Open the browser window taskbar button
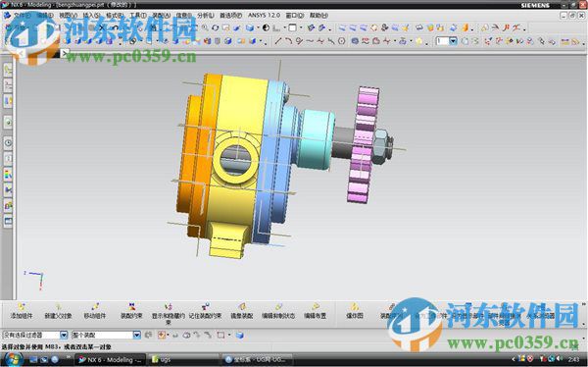 257,360
